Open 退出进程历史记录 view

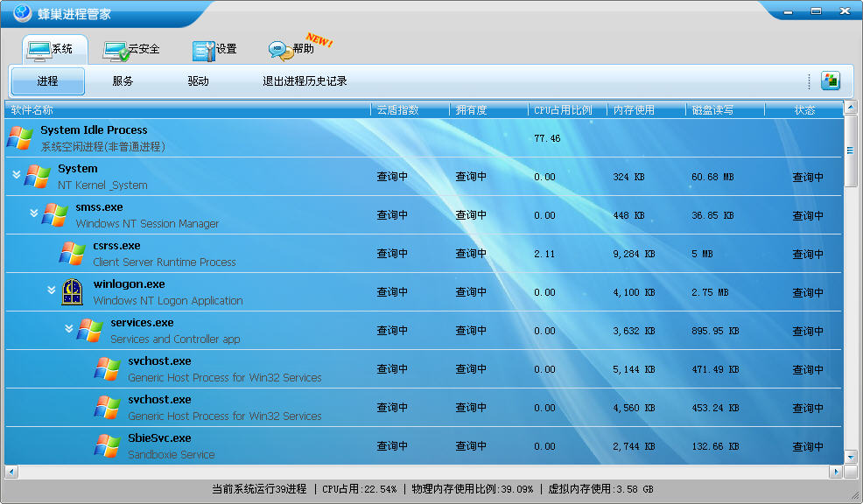point(305,81)
